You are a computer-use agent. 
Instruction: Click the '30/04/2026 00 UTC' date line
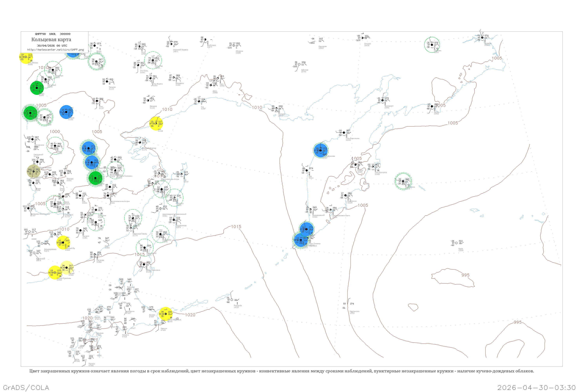coord(52,46)
